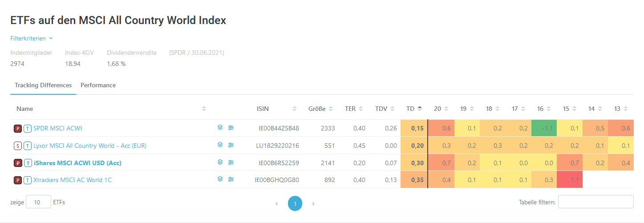Select page 1 in pagination
This screenshot has height=223, width=644.
tap(295, 203)
